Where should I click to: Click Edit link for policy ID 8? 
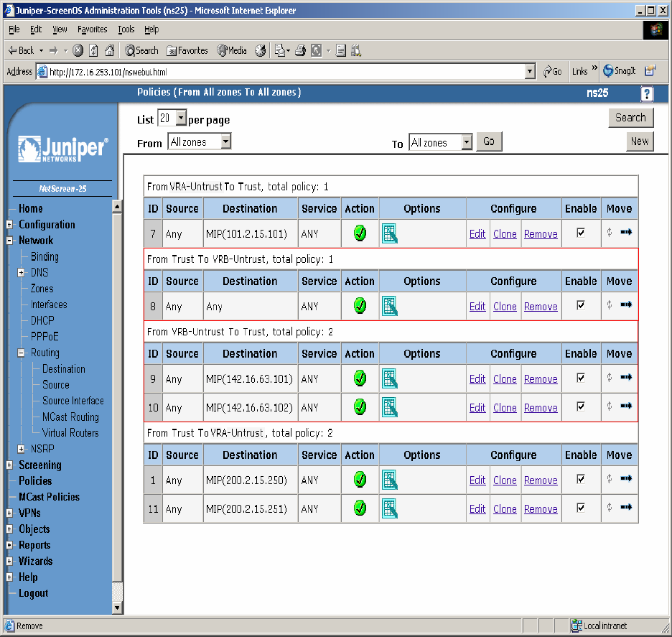pos(477,307)
